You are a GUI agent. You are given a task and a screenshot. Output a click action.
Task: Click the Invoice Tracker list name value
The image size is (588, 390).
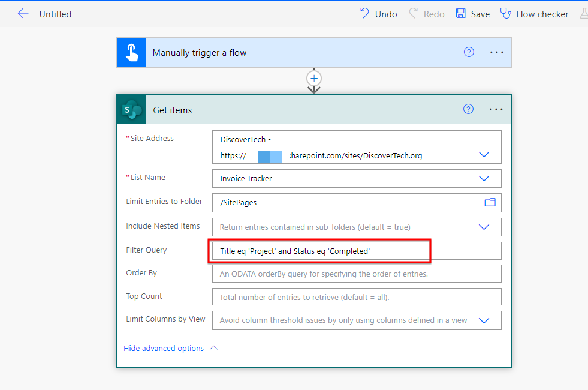[246, 179]
